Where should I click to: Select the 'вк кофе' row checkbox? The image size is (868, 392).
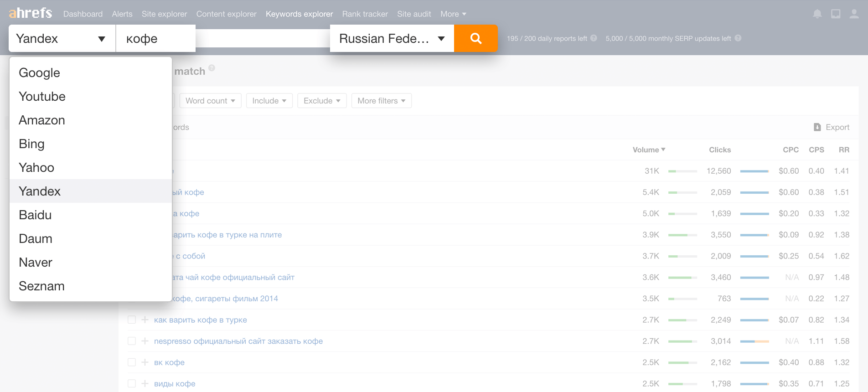[x=132, y=362]
